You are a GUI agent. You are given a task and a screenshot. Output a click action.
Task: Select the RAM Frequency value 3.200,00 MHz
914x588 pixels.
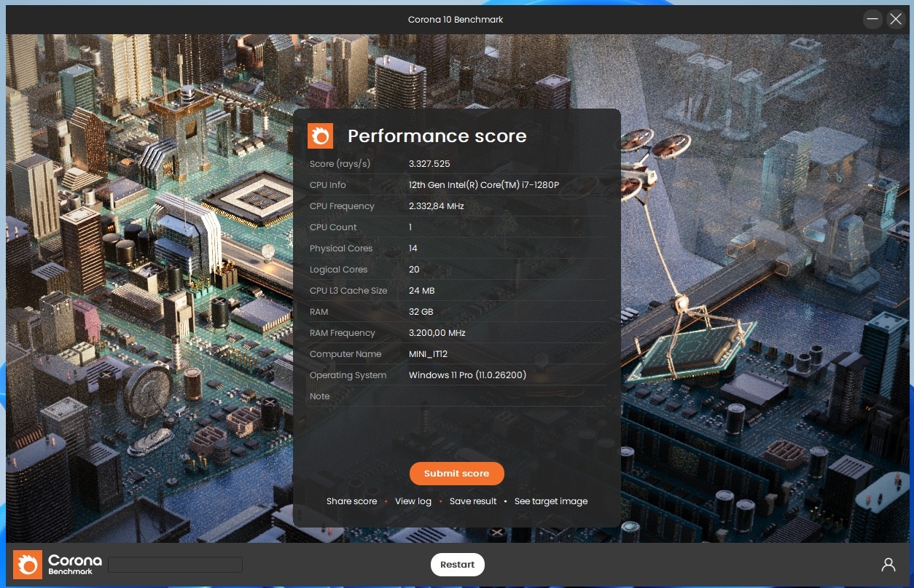437,333
